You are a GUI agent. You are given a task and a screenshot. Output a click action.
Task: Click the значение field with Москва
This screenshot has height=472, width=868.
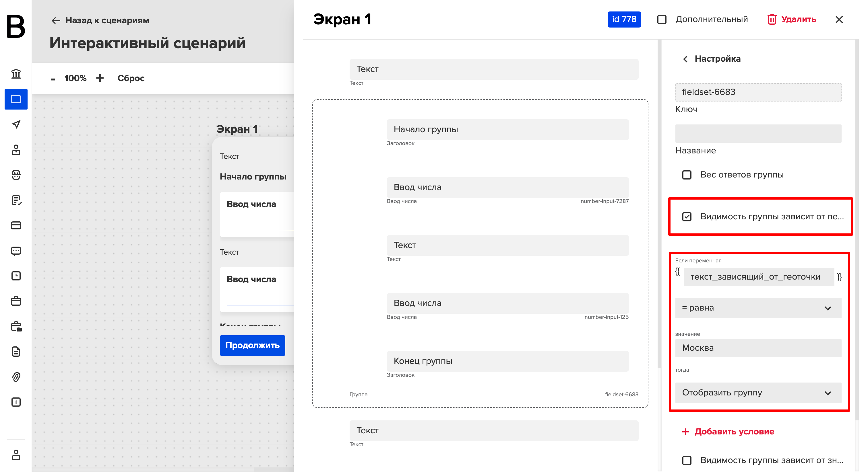pos(758,348)
